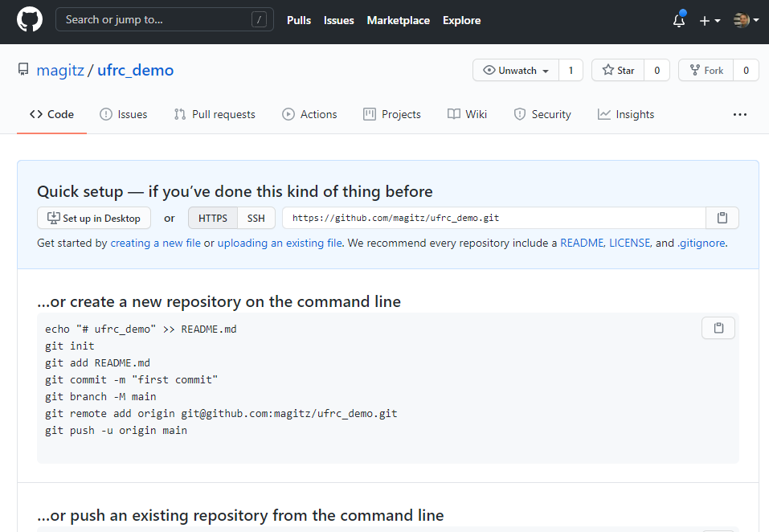The image size is (769, 532).
Task: Go to Marketplace in the header
Action: (399, 20)
